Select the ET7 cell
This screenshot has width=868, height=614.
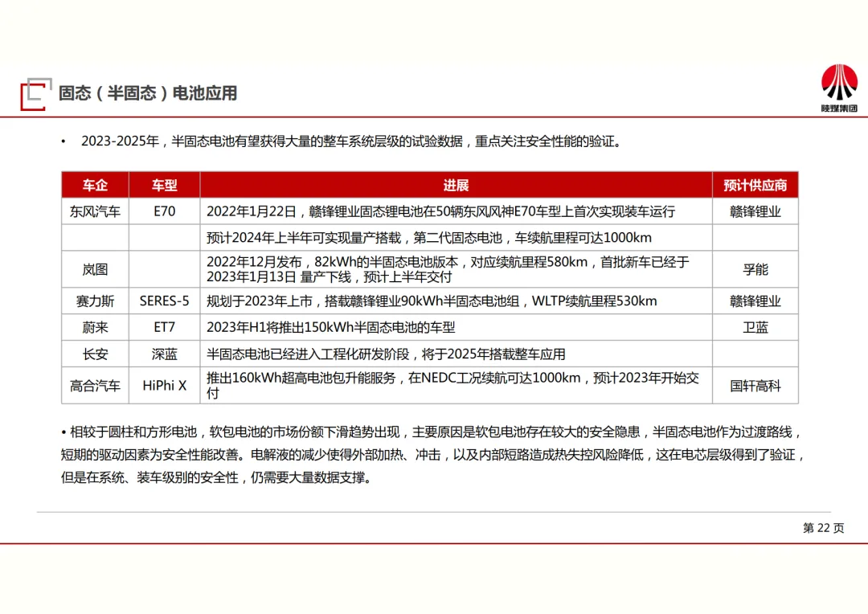(x=165, y=328)
